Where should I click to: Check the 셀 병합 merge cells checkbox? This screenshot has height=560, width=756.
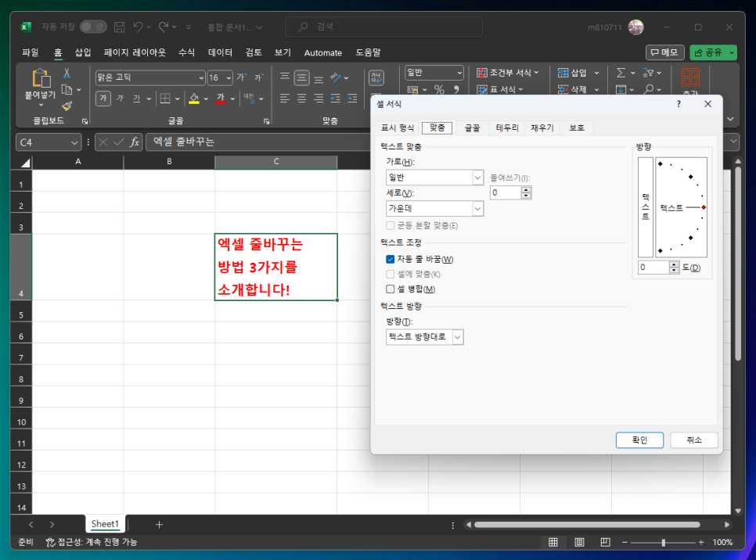click(391, 289)
